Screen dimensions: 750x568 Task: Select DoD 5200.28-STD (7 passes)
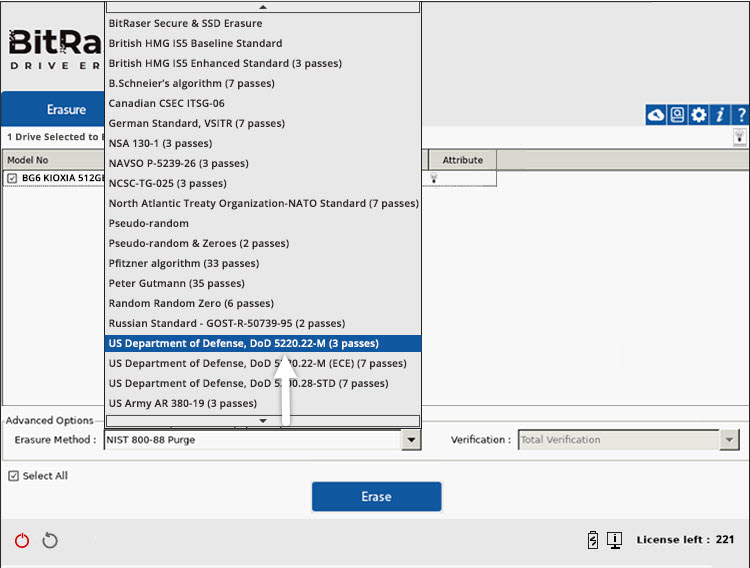[263, 384]
